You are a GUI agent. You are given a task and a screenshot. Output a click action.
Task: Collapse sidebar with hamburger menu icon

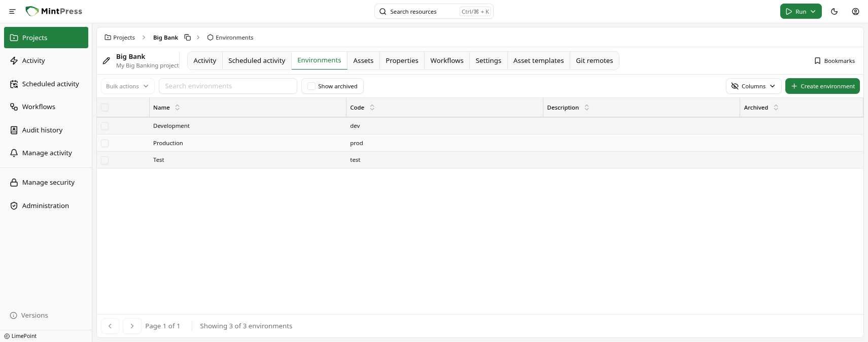click(x=12, y=11)
